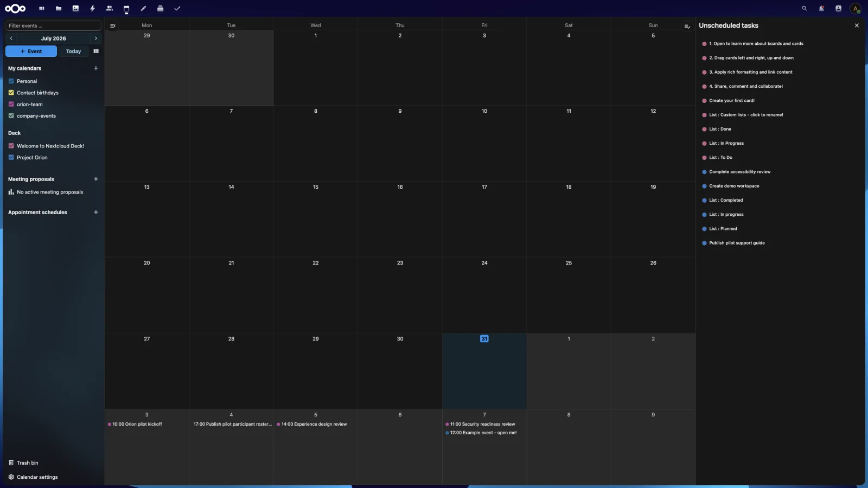Viewport: 868px width, 488px height.
Task: Open the Files app folder icon
Action: point(59,8)
